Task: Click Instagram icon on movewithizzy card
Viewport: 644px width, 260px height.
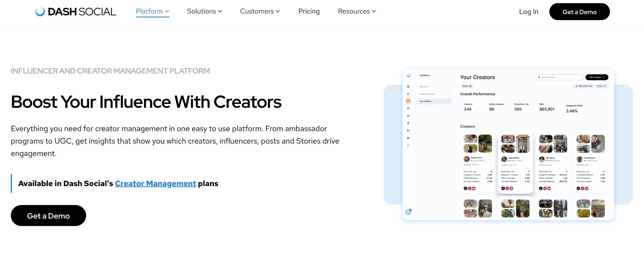Action: [x=582, y=189]
